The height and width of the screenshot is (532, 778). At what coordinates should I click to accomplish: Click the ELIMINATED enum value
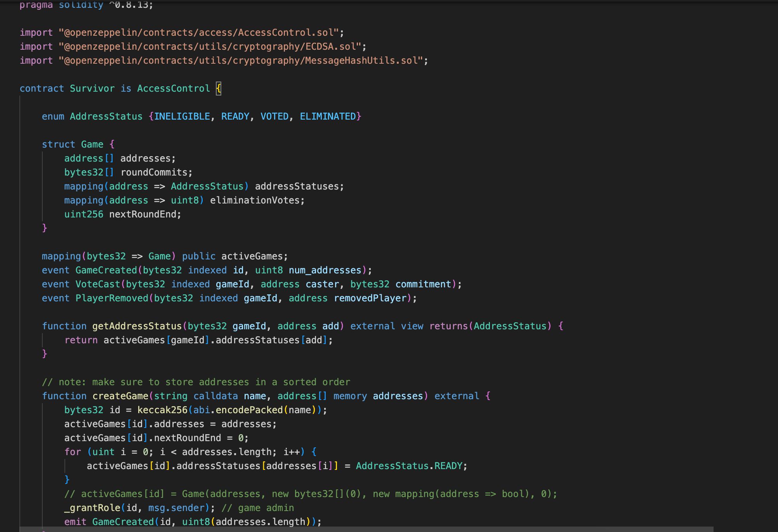tap(328, 116)
